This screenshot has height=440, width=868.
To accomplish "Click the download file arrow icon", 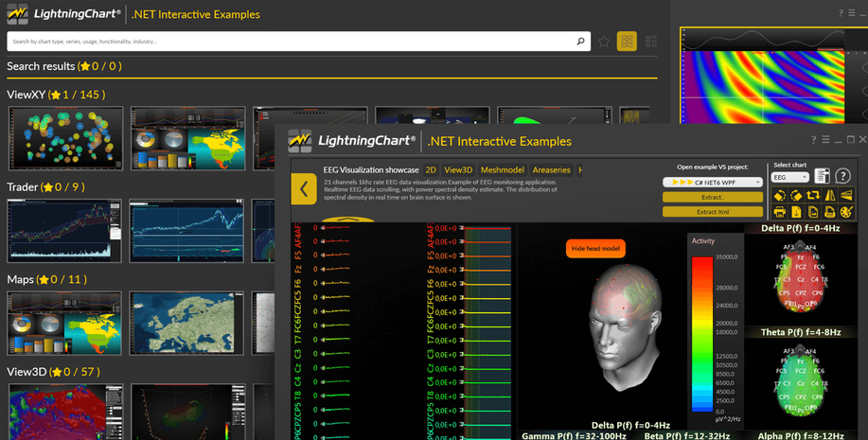I will (x=796, y=212).
